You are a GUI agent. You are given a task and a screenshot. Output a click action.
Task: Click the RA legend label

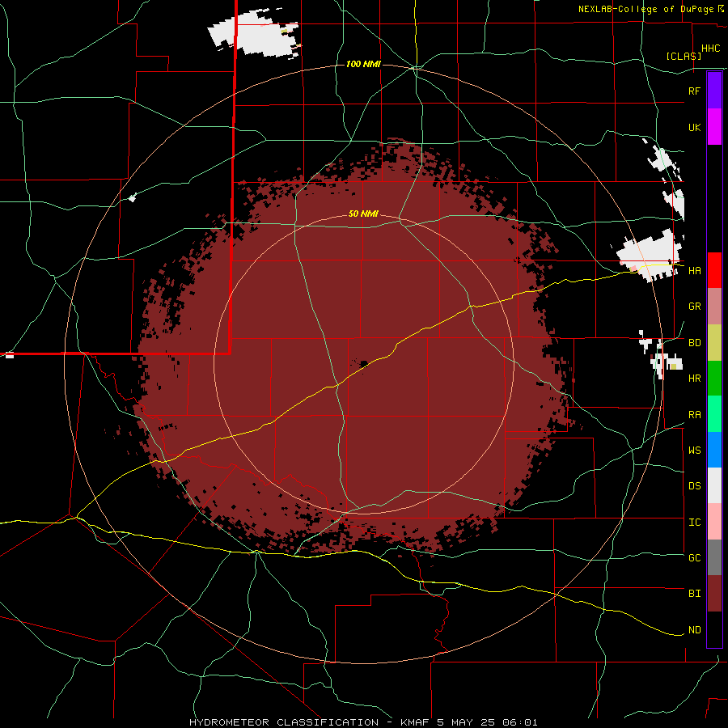(x=694, y=415)
